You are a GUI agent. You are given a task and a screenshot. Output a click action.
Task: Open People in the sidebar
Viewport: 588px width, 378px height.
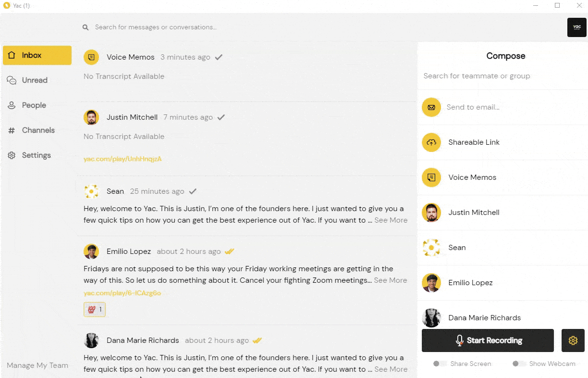[34, 105]
